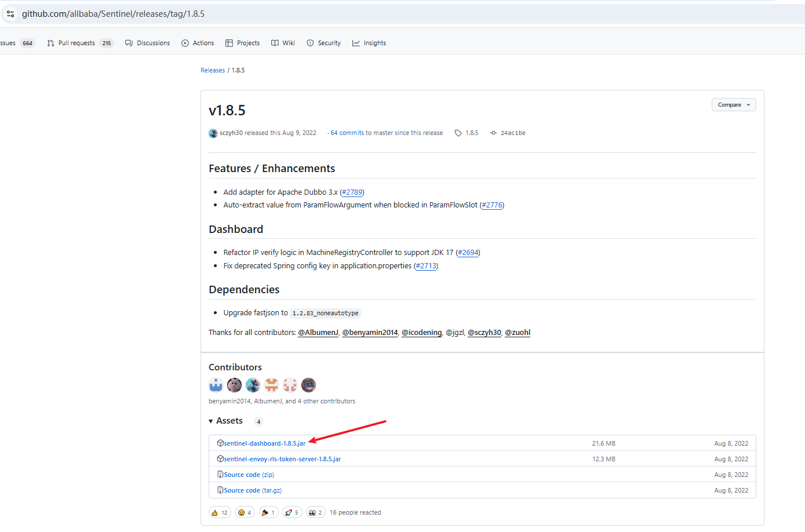The height and width of the screenshot is (532, 805).
Task: Click file icon beside Source code tar.gz
Action: [x=220, y=490]
